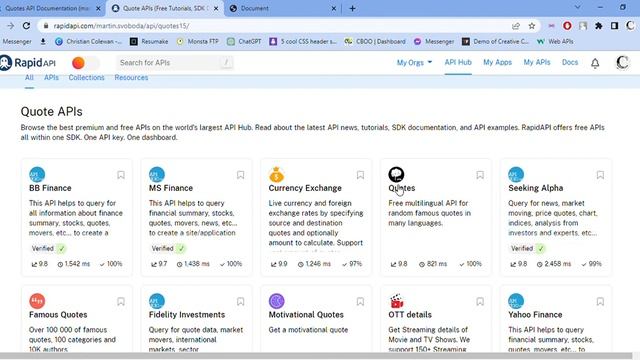Image resolution: width=640 pixels, height=360 pixels.
Task: Open the browser extensions puzzle icon
Action: point(598,26)
